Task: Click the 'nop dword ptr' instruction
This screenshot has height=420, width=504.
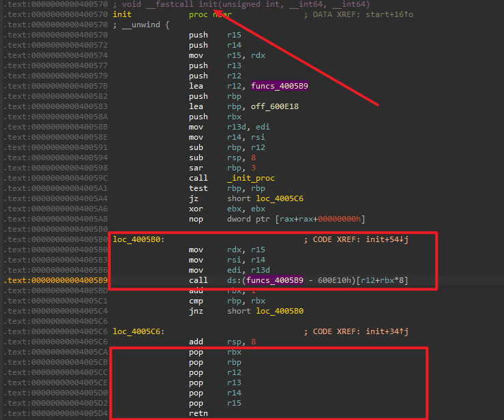Action: click(x=277, y=219)
